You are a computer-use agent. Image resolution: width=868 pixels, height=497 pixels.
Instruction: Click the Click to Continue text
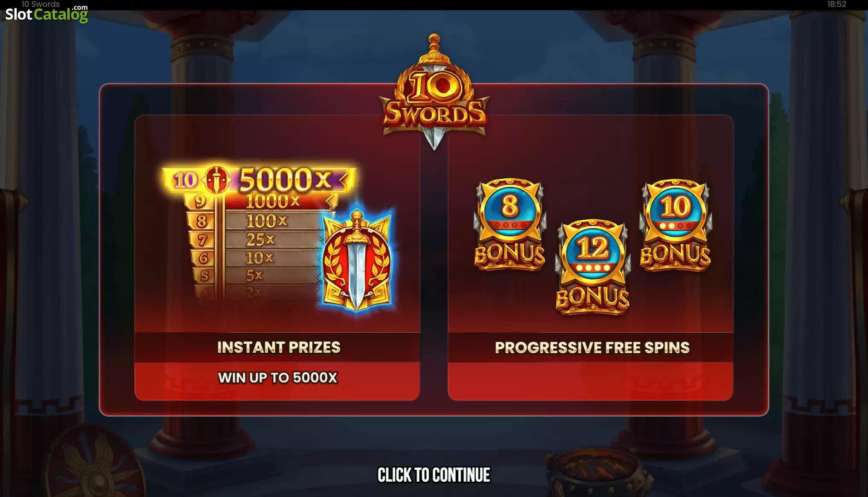[434, 475]
